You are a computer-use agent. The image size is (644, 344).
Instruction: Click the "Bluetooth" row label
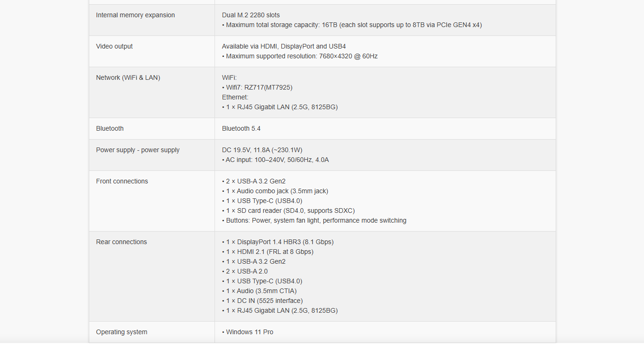tap(110, 128)
